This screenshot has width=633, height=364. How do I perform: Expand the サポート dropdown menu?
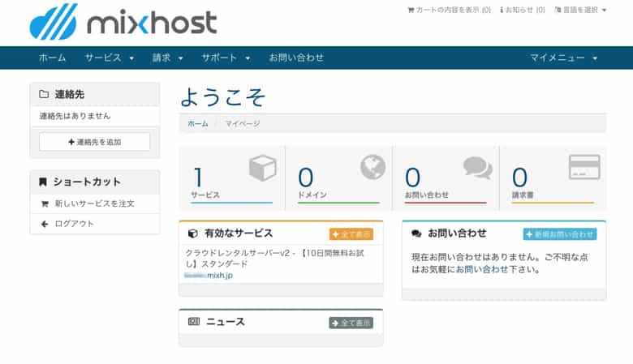[x=226, y=58]
